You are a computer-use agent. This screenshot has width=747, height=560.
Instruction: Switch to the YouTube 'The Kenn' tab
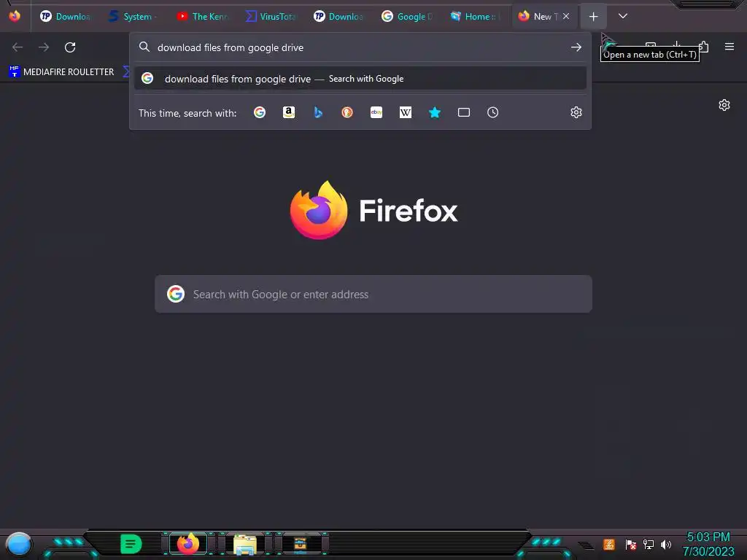[x=203, y=17]
